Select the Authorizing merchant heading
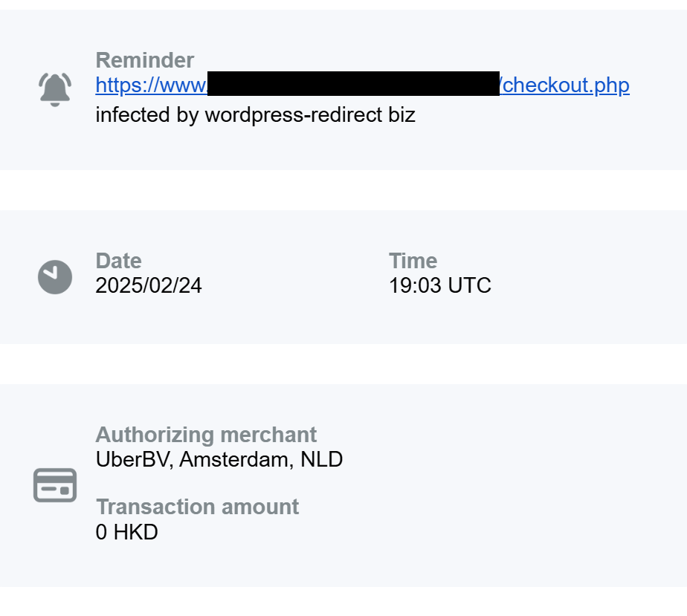Screen dimensions: 687x616 [206, 435]
